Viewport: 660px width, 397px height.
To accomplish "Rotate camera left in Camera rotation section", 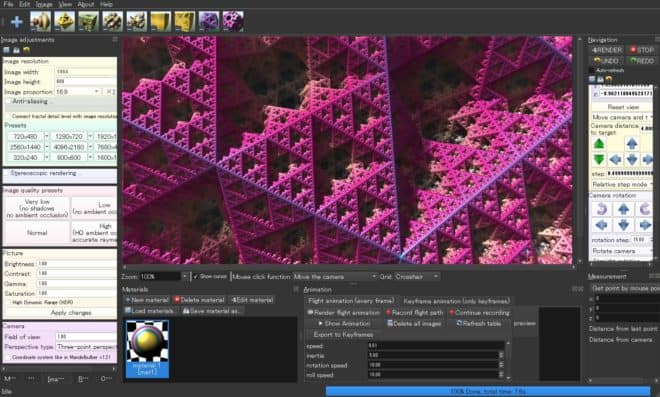I will (602, 225).
